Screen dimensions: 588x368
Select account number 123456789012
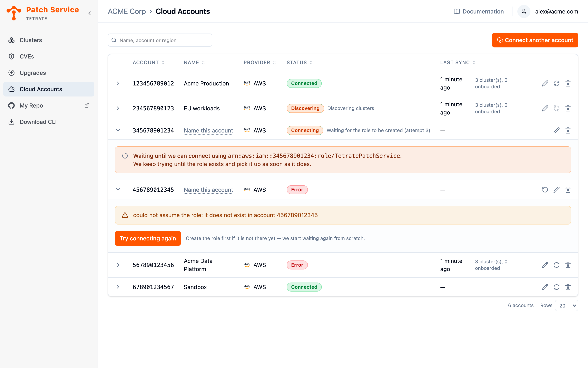[x=153, y=83]
